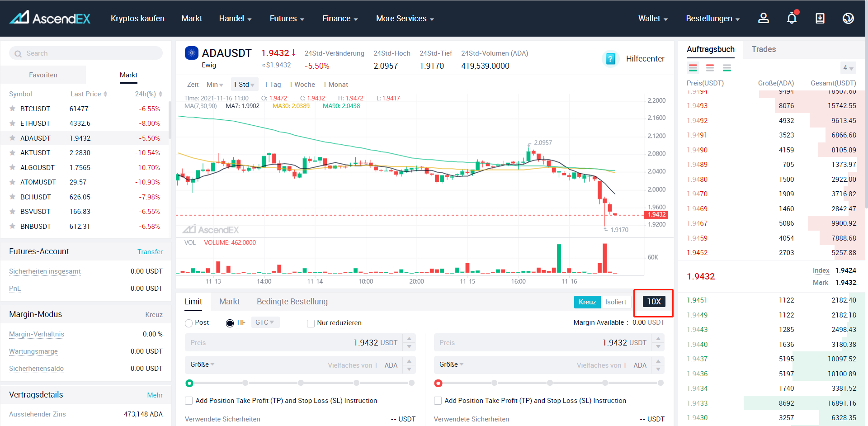This screenshot has width=868, height=426.
Task: Open the More Services dropdown
Action: pos(405,19)
